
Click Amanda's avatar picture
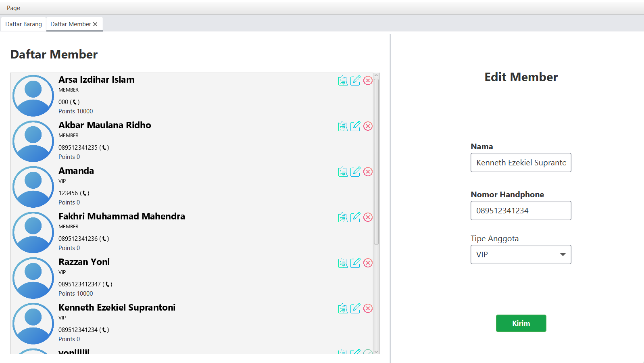click(33, 187)
